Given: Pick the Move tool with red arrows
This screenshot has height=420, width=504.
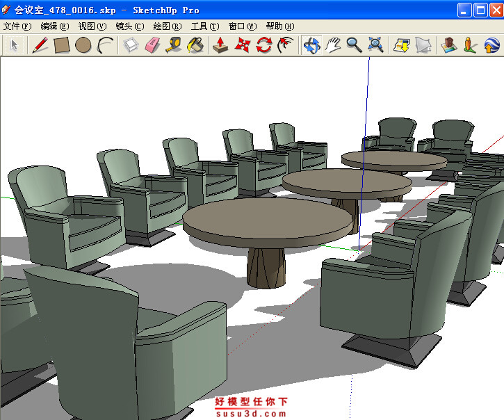Looking at the screenshot, I should tap(243, 45).
